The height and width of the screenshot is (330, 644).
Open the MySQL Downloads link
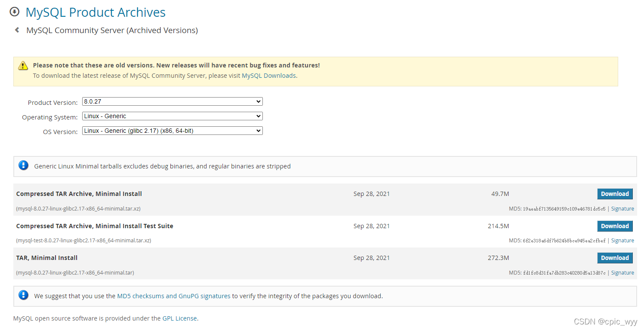pyautogui.click(x=268, y=75)
